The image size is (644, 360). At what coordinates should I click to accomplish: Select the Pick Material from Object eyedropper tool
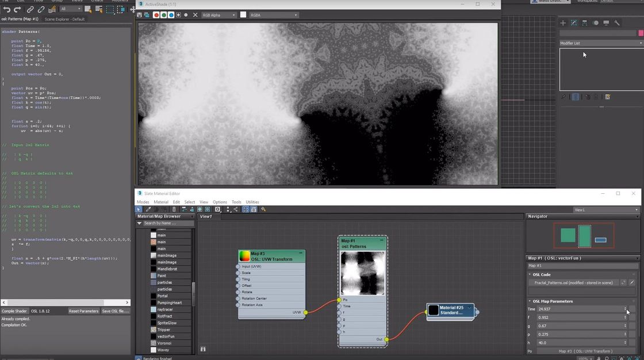click(x=149, y=209)
